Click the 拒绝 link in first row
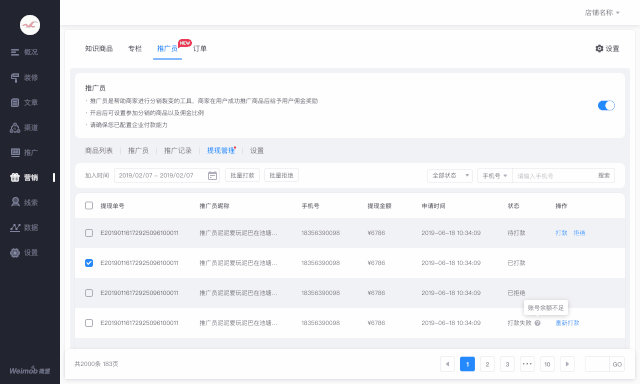The width and height of the screenshot is (640, 384). point(579,233)
